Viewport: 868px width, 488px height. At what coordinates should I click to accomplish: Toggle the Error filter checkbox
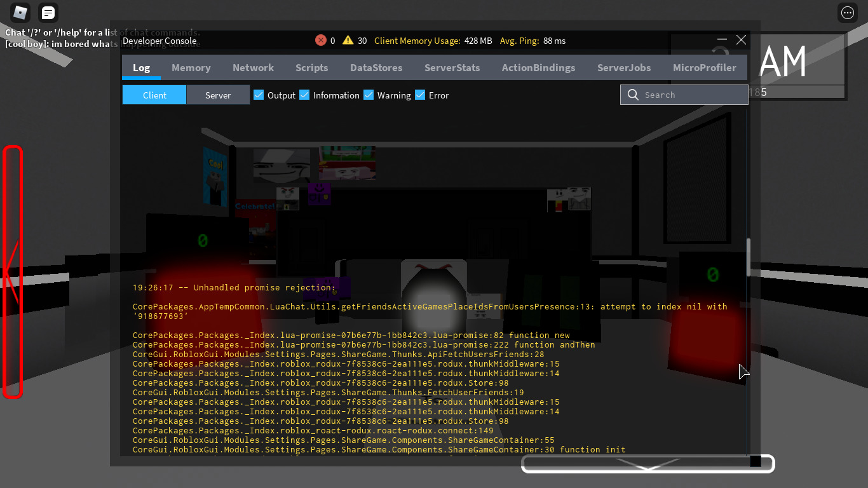point(420,95)
